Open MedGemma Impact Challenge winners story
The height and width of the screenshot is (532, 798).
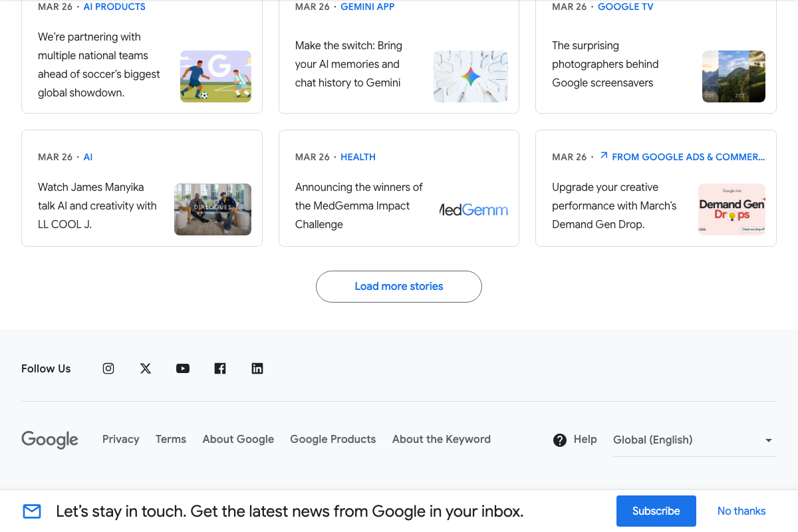[359, 206]
